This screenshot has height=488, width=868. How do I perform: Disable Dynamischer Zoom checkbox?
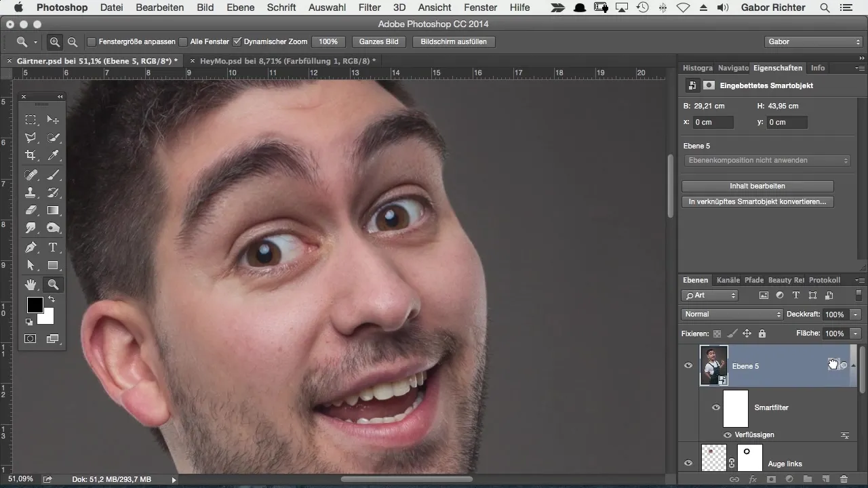pos(237,41)
